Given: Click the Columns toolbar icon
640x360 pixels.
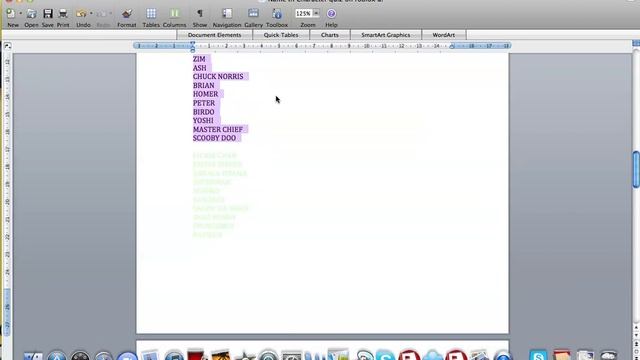Looking at the screenshot, I should tap(174, 13).
